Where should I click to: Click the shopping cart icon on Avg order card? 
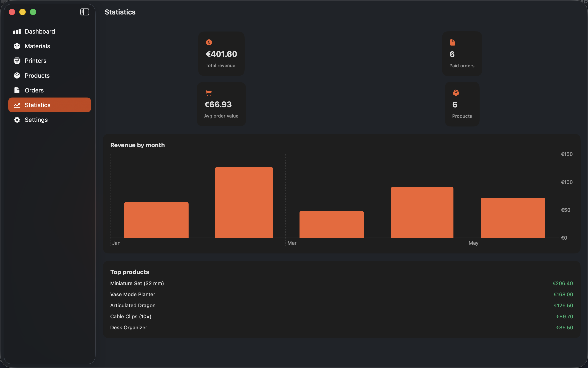[x=208, y=93]
